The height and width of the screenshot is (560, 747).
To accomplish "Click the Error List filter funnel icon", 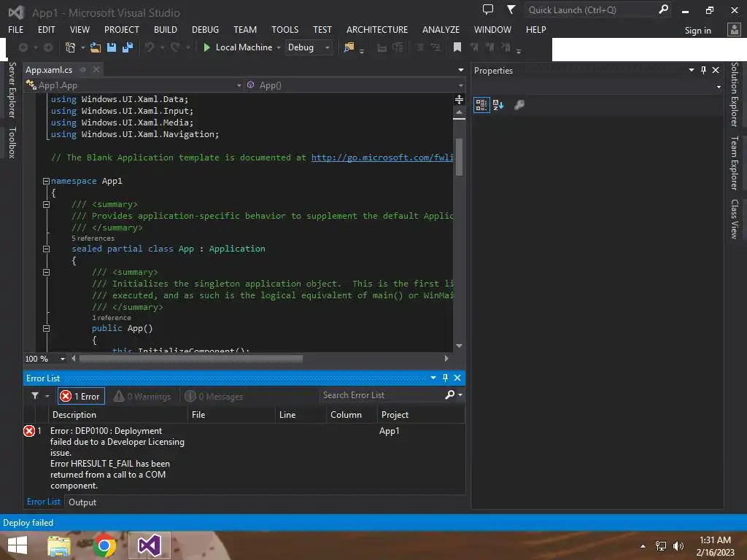I will (x=35, y=396).
